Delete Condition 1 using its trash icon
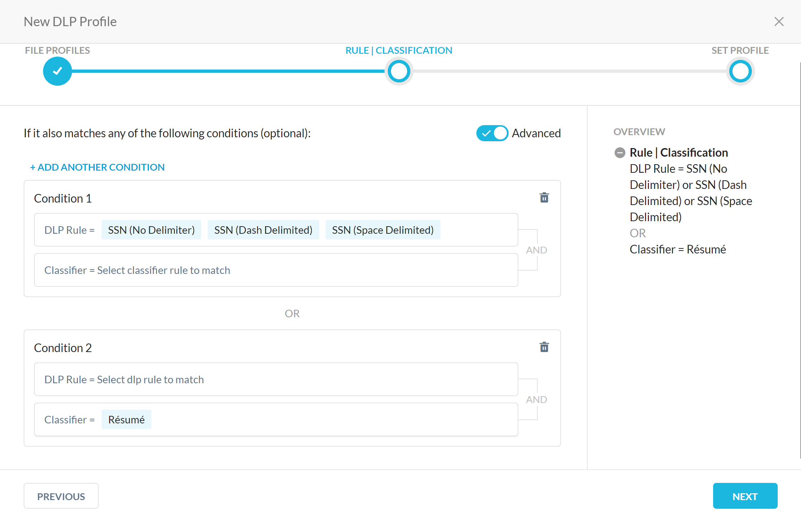 (544, 198)
